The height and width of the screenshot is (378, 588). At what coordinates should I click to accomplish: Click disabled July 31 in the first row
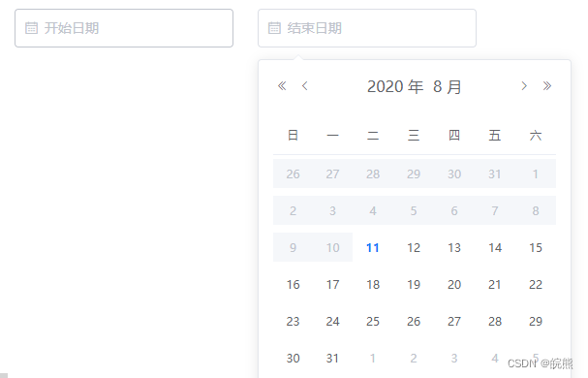point(495,174)
